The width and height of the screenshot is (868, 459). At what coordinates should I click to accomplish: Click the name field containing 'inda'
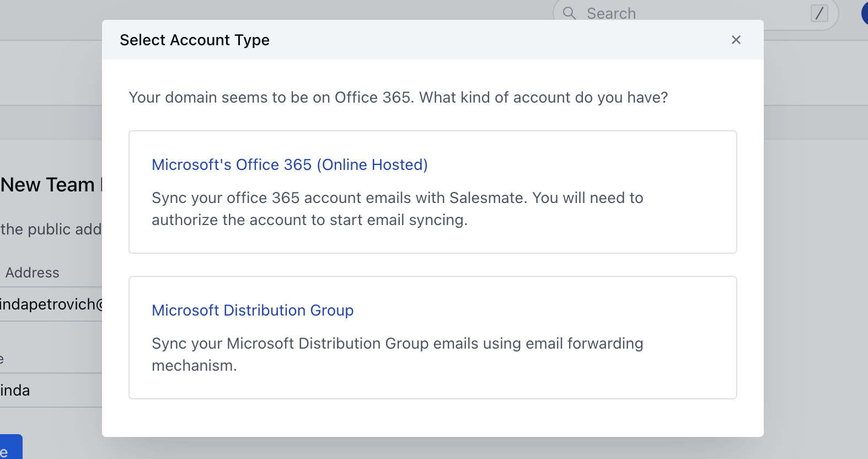click(51, 390)
